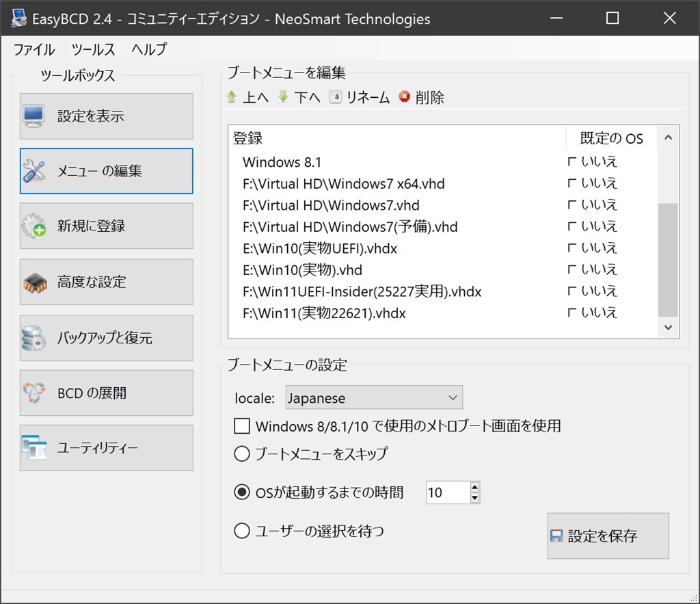Select ユーザーの選択を待つ radio button
The height and width of the screenshot is (604, 700).
[242, 531]
